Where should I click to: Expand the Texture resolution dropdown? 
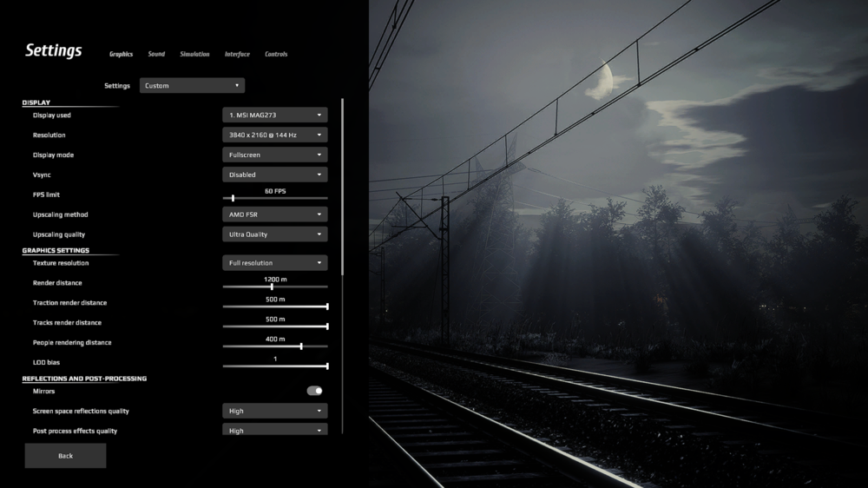click(274, 263)
